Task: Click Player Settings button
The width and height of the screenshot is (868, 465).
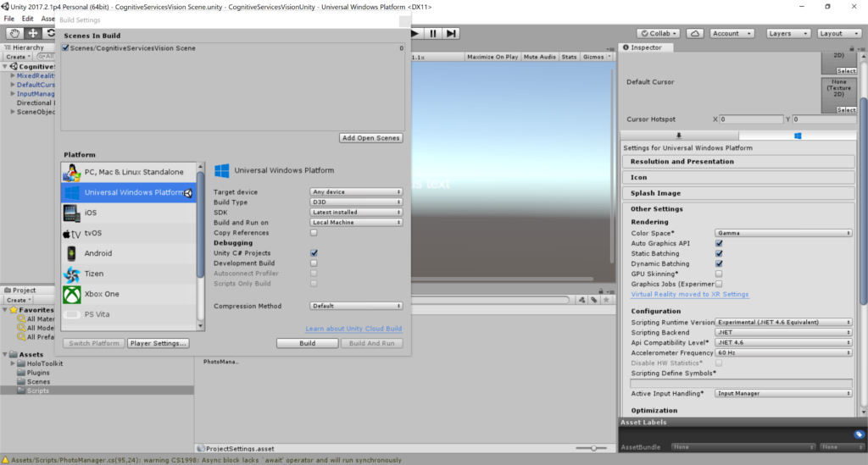Action: 159,343
